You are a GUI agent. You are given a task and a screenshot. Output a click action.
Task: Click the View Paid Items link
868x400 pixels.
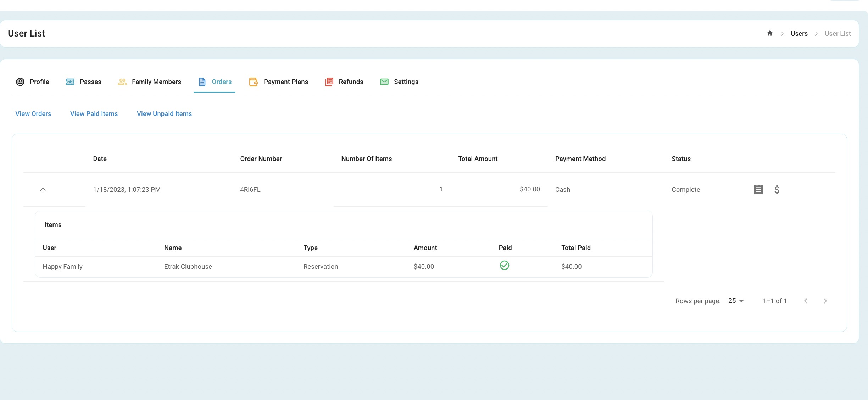[94, 114]
